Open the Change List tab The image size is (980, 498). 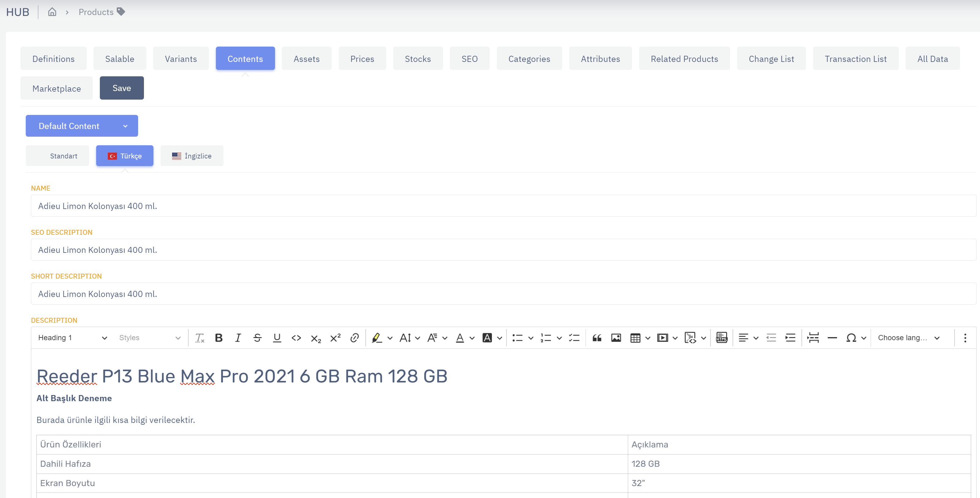point(771,59)
